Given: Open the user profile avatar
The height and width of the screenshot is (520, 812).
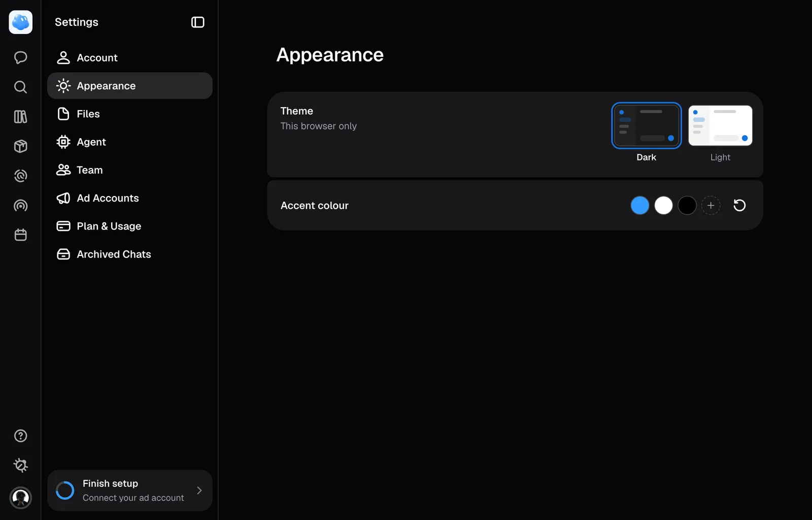Looking at the screenshot, I should 21,498.
